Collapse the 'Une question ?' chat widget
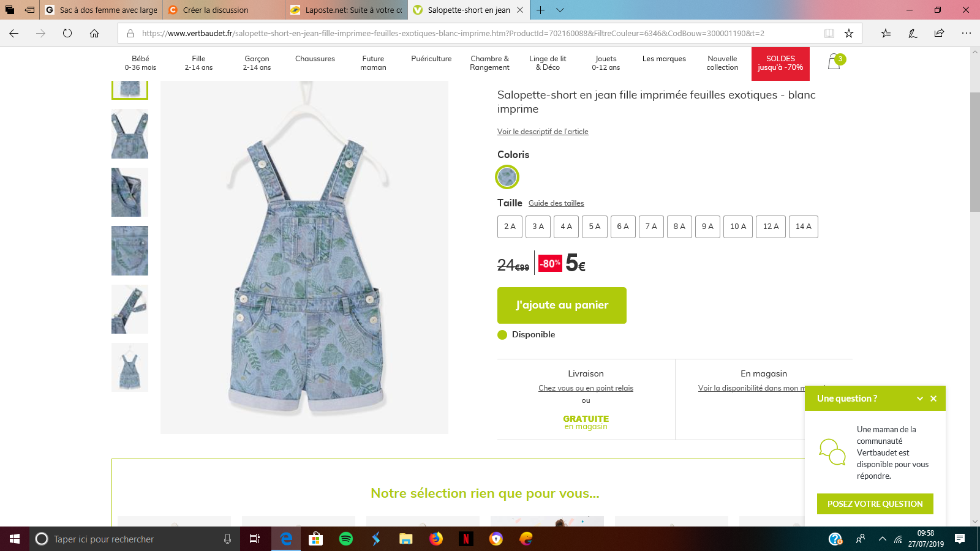 coord(919,399)
